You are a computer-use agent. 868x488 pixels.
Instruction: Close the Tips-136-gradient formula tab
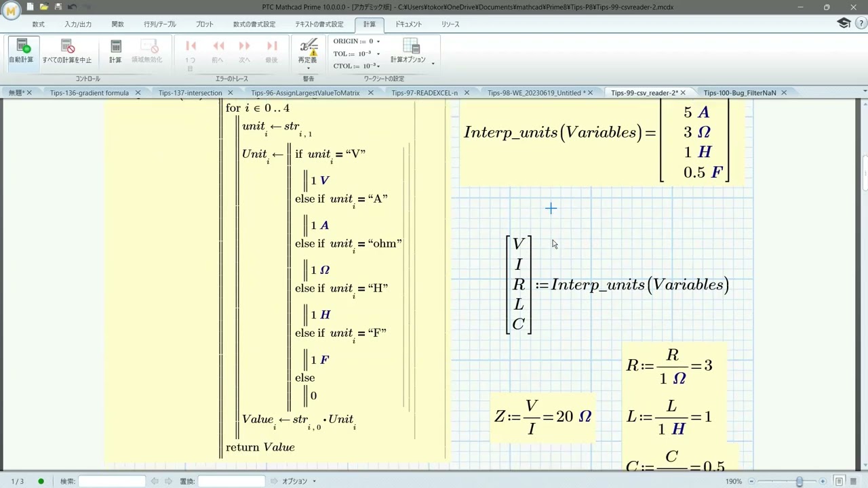pyautogui.click(x=138, y=93)
